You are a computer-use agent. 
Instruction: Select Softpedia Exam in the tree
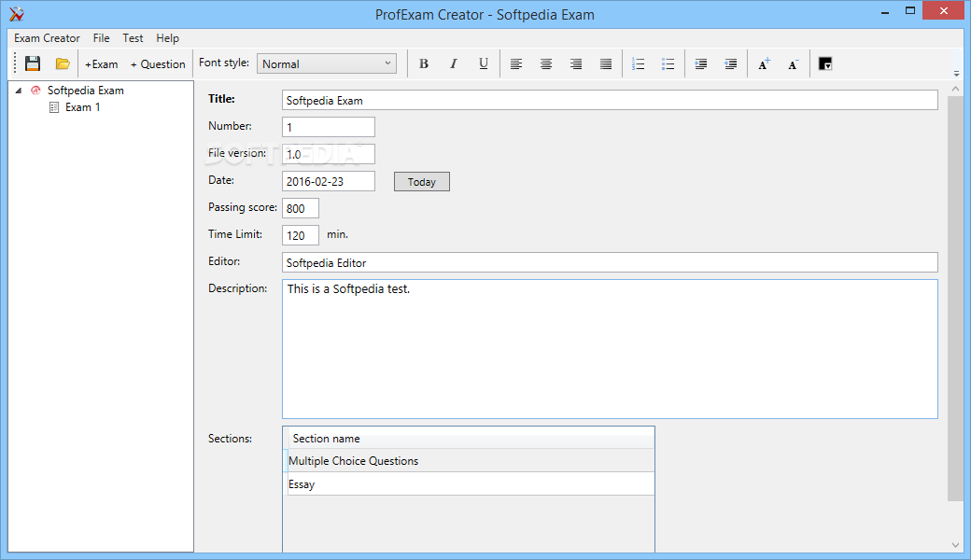pyautogui.click(x=86, y=91)
